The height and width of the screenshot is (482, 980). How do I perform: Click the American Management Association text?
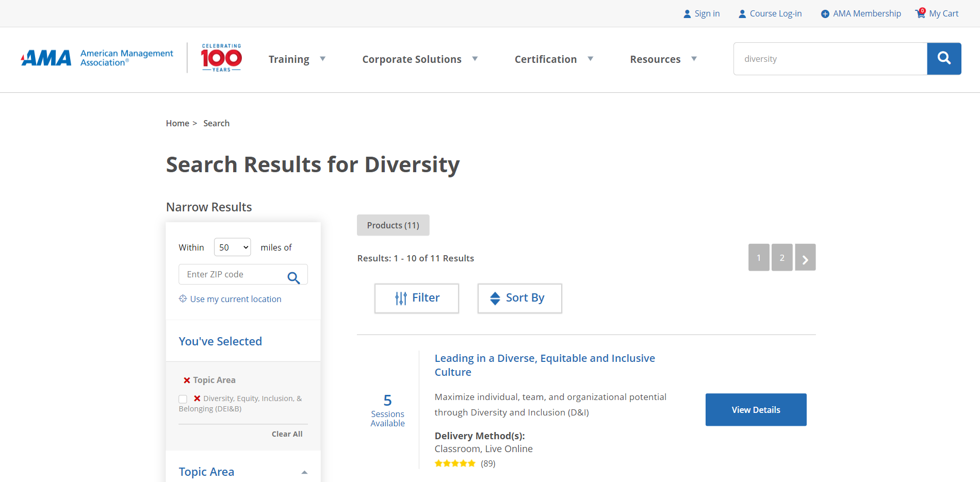coord(127,58)
